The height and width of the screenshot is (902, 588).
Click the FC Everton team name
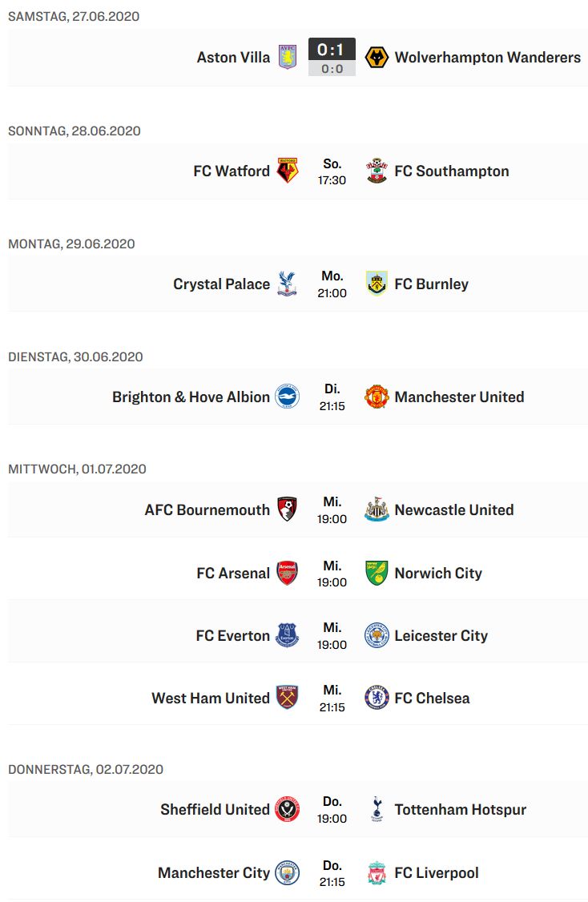[x=233, y=636]
